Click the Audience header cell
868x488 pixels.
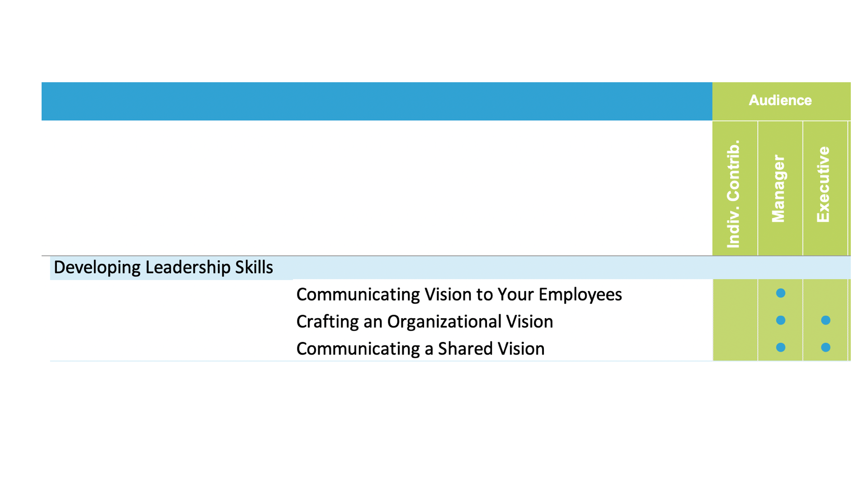(781, 101)
